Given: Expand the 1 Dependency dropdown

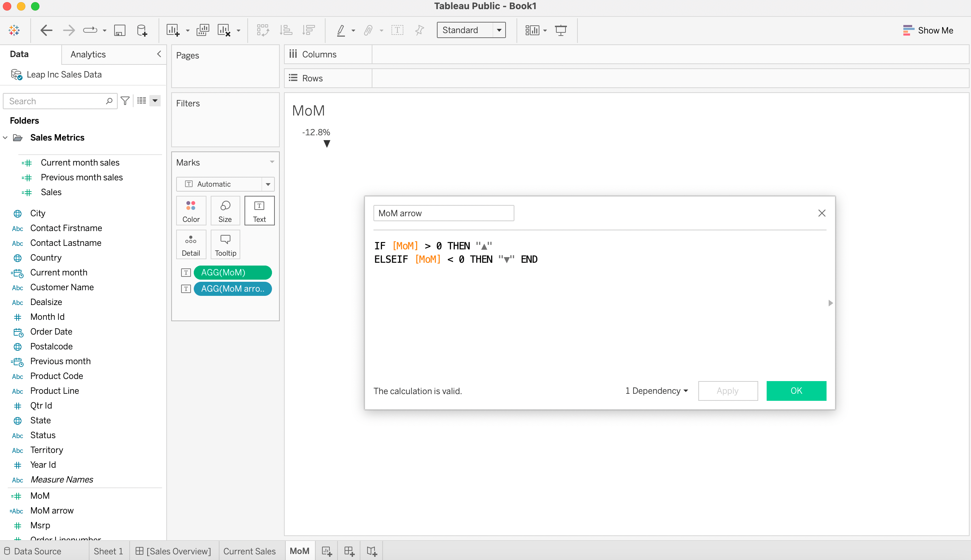Looking at the screenshot, I should pyautogui.click(x=656, y=391).
